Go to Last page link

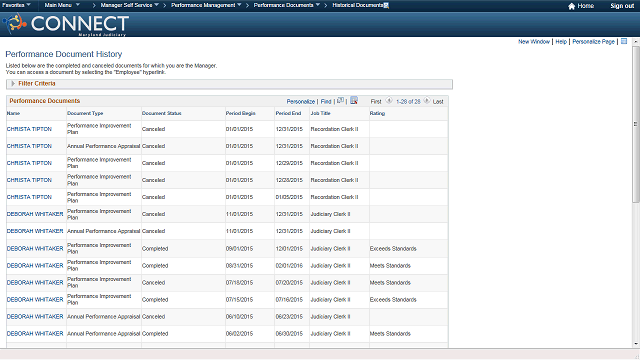pyautogui.click(x=438, y=102)
